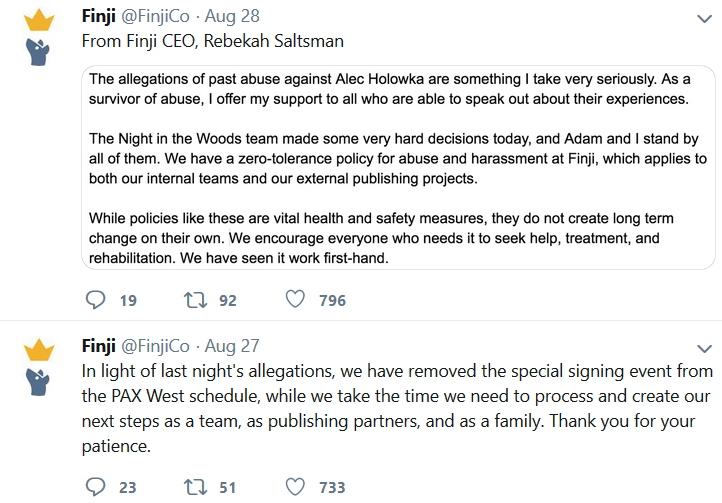
Task: Click the 92 retweets count
Action: (228, 300)
